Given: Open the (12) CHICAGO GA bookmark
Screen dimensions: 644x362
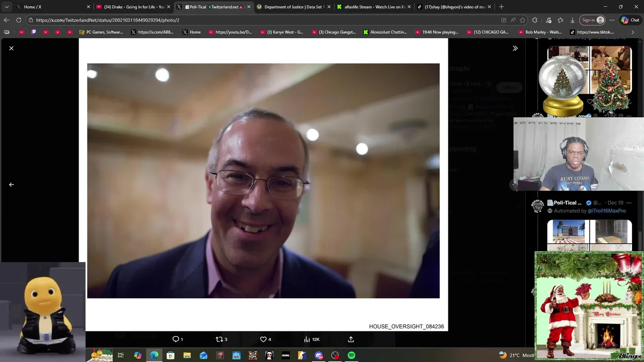Looking at the screenshot, I should [x=488, y=32].
